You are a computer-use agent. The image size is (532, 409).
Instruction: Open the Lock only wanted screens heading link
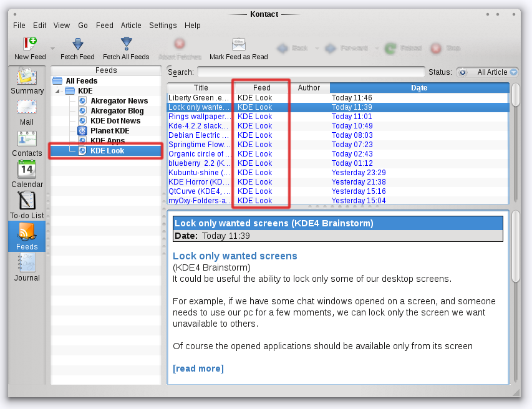click(235, 256)
